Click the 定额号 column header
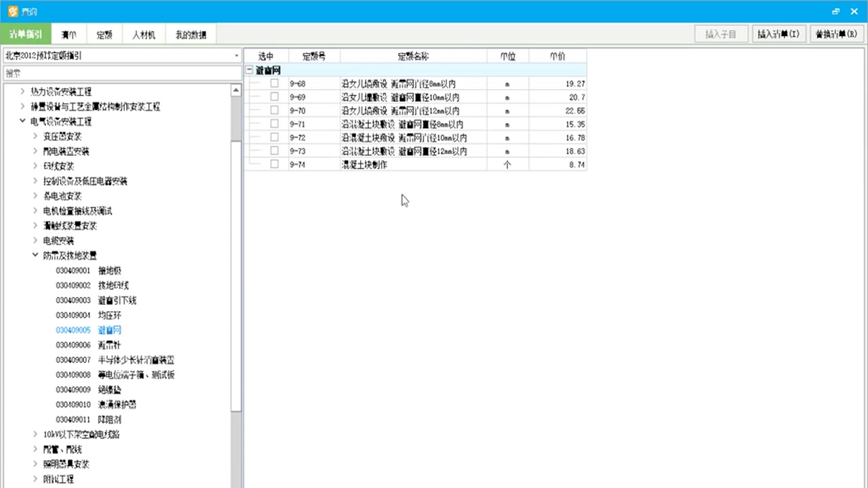This screenshot has width=868, height=488. click(314, 56)
